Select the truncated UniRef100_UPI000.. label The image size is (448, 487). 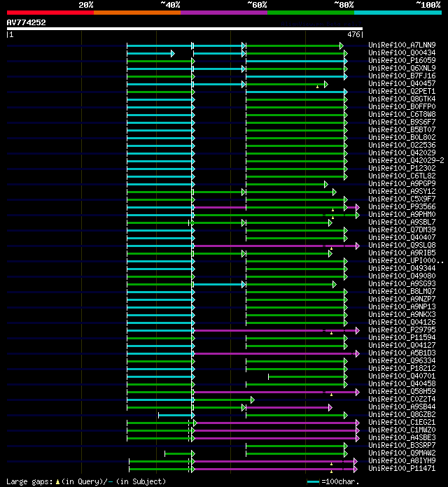pos(406,260)
